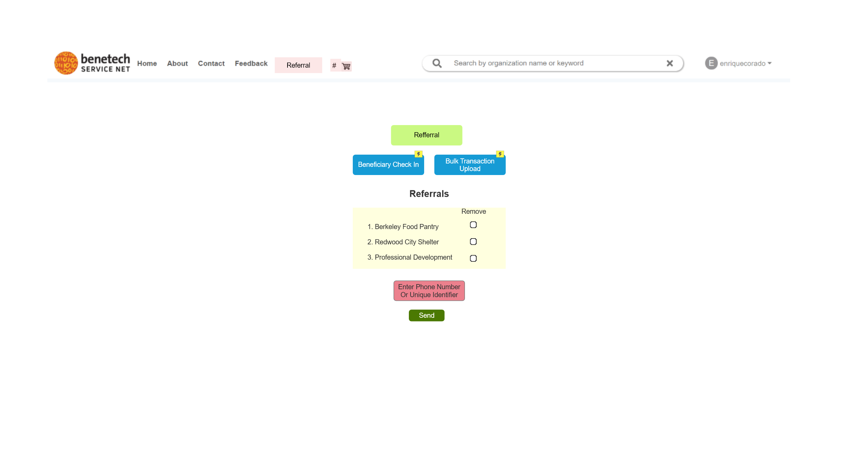Check the Remove box for Redwood City Shelter

473,241
